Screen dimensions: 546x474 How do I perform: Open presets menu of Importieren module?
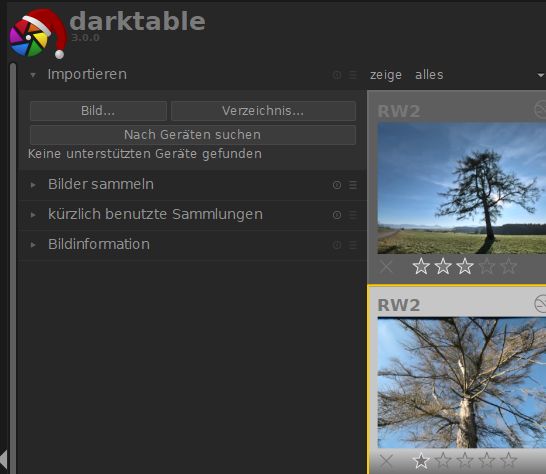353,75
